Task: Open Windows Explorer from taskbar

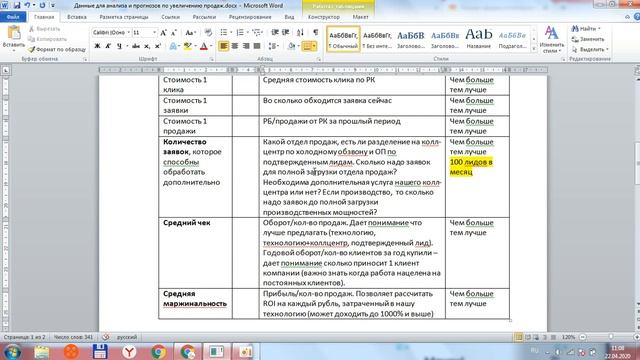Action: pos(42,352)
